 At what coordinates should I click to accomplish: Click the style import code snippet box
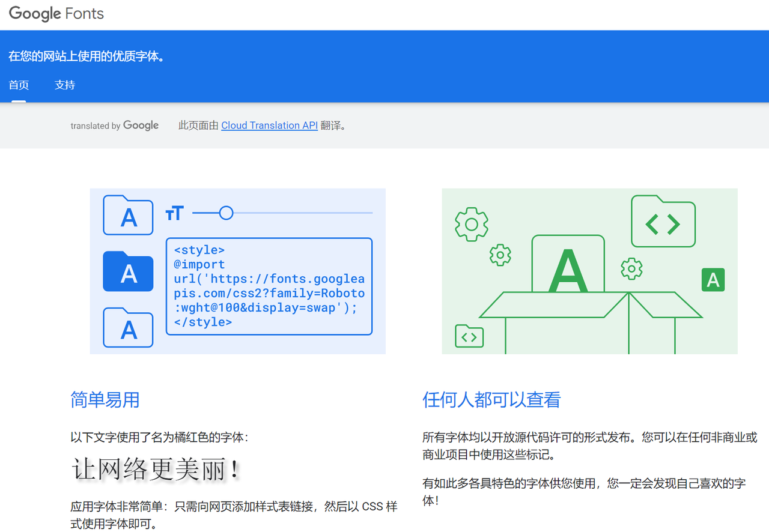tap(269, 286)
